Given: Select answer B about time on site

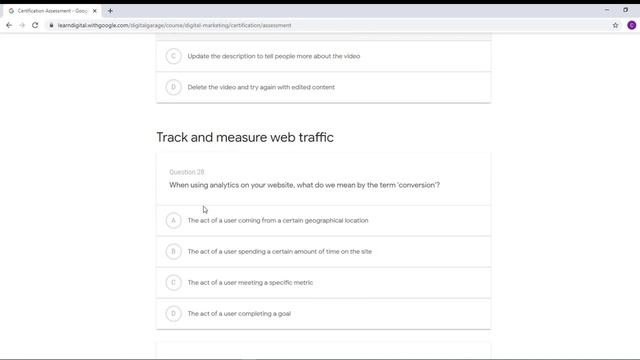Looking at the screenshot, I should [324, 251].
